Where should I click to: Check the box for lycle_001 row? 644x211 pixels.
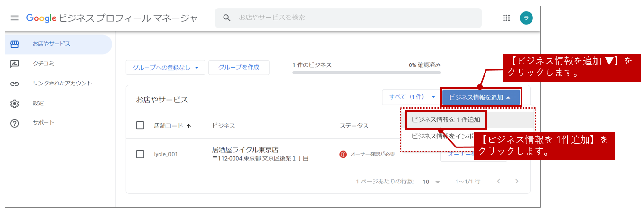coord(140,154)
